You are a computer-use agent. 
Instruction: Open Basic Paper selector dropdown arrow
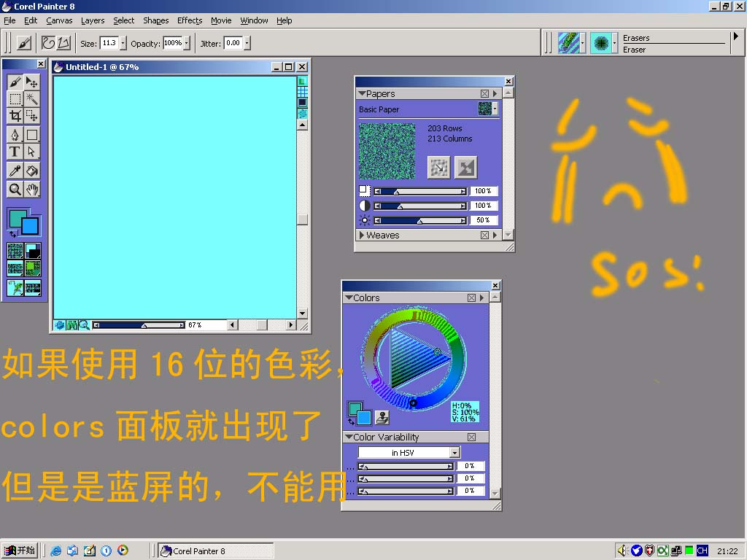tap(495, 109)
